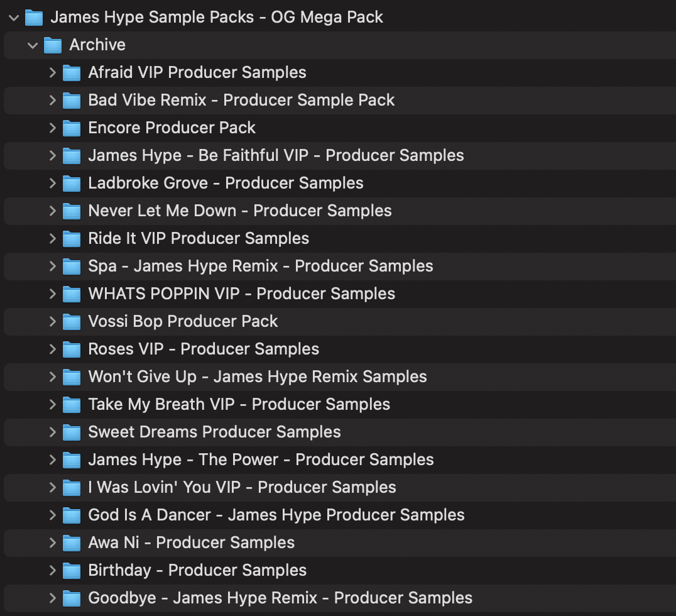The height and width of the screenshot is (616, 676).
Task: Click the Afraid VIP Producer Samples folder icon
Action: (72, 72)
